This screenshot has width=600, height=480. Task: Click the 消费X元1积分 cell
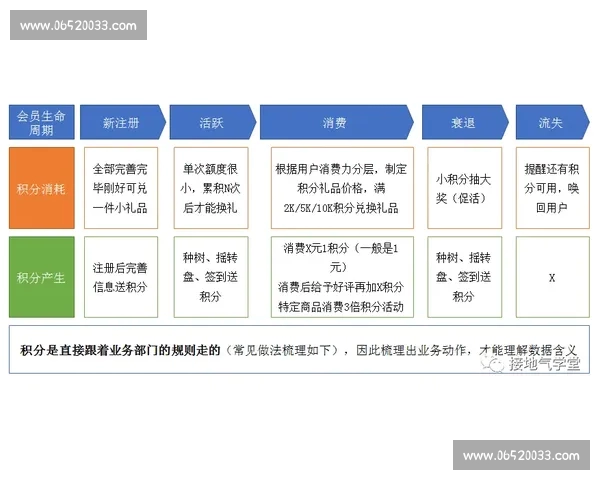342,277
